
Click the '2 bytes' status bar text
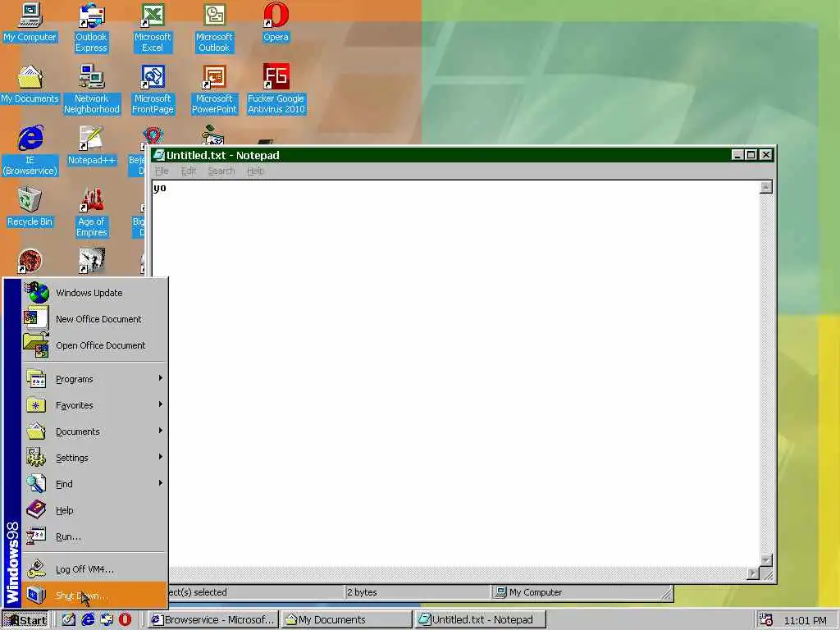362,592
